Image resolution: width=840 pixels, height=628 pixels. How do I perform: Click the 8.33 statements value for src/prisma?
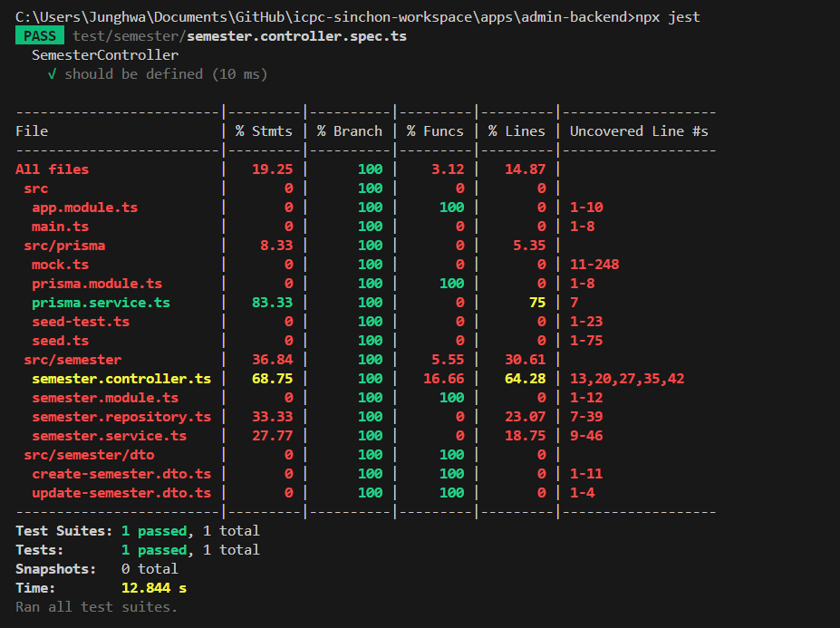(x=276, y=246)
